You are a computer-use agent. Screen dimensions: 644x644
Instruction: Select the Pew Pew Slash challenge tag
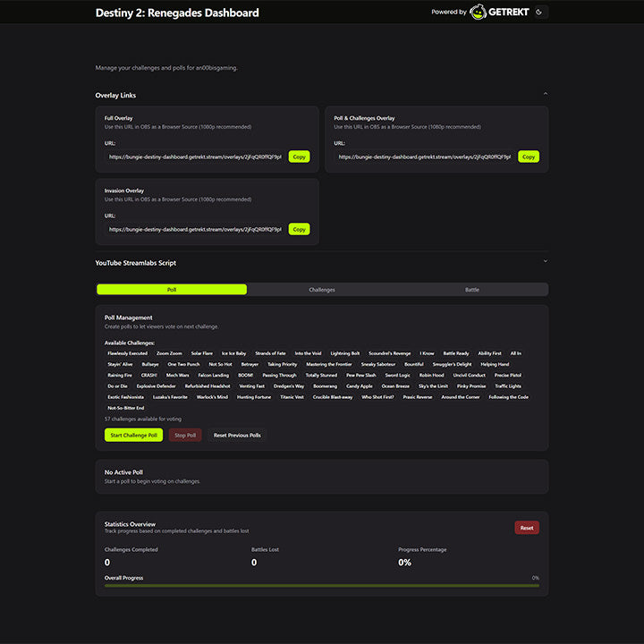(361, 375)
